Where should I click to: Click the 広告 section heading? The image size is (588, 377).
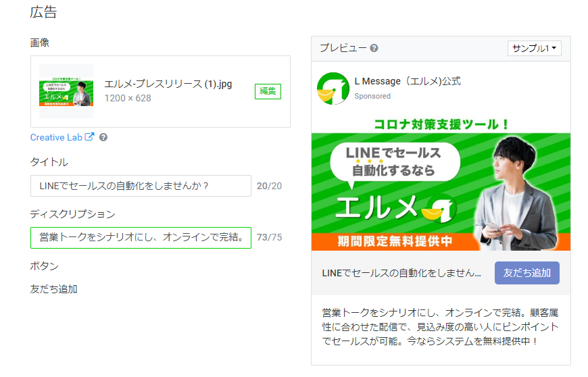coord(43,12)
